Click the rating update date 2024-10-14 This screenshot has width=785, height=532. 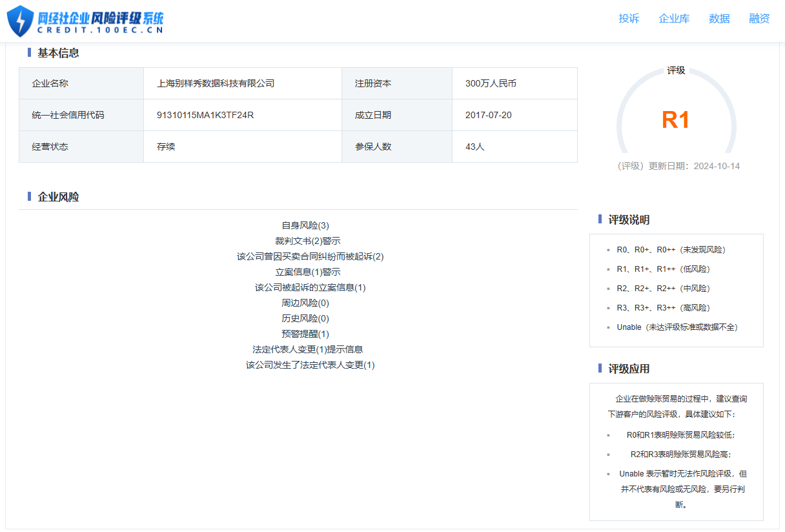coord(717,166)
